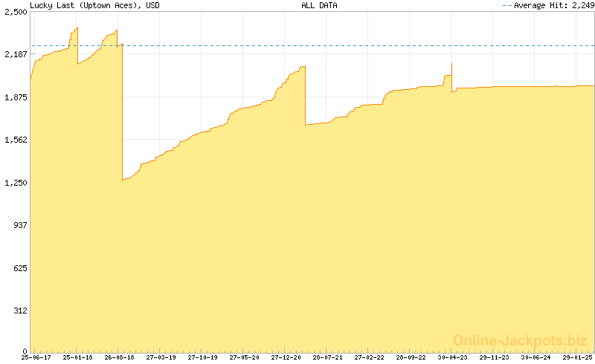Select the 25-01-18 date axis label

pyautogui.click(x=78, y=357)
